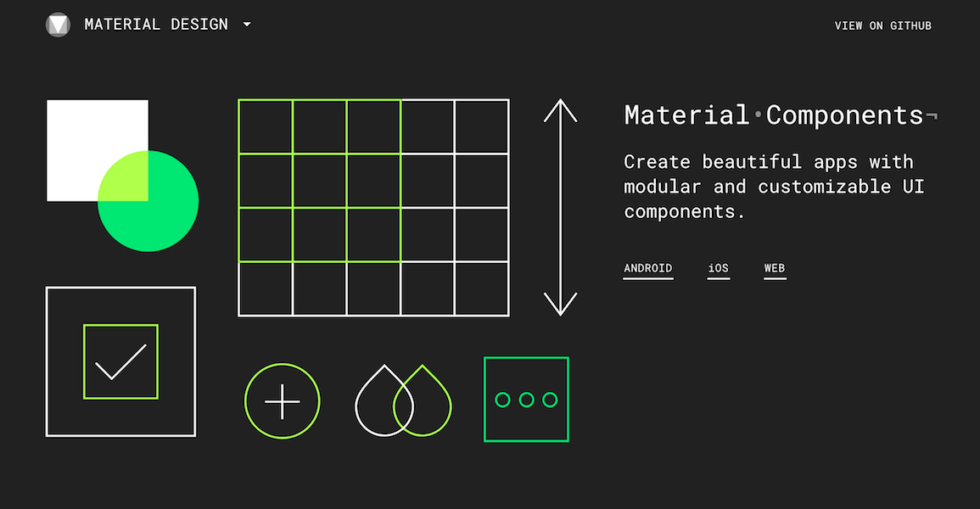Click the WEB platform link
980x509 pixels.
[774, 268]
